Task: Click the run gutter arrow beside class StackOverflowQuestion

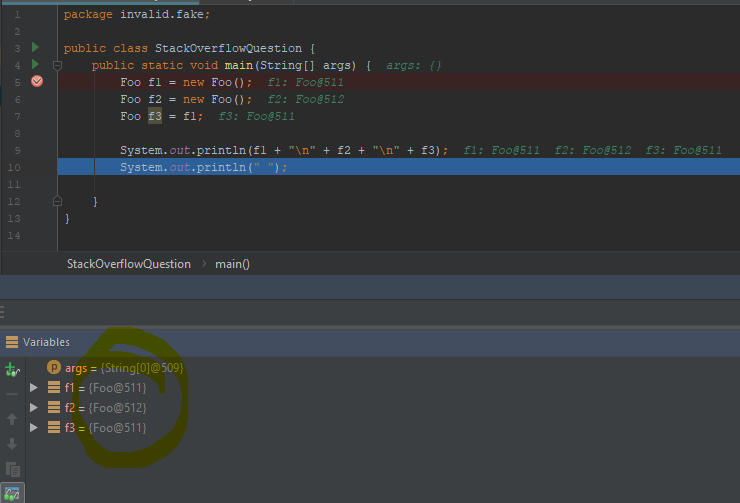Action: coord(35,47)
